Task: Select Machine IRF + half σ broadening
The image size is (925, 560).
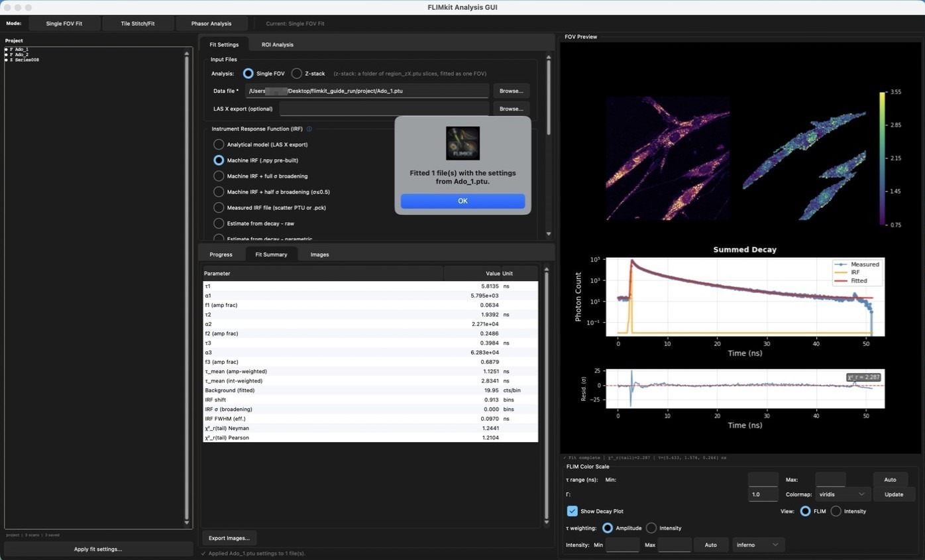Action: coord(219,192)
